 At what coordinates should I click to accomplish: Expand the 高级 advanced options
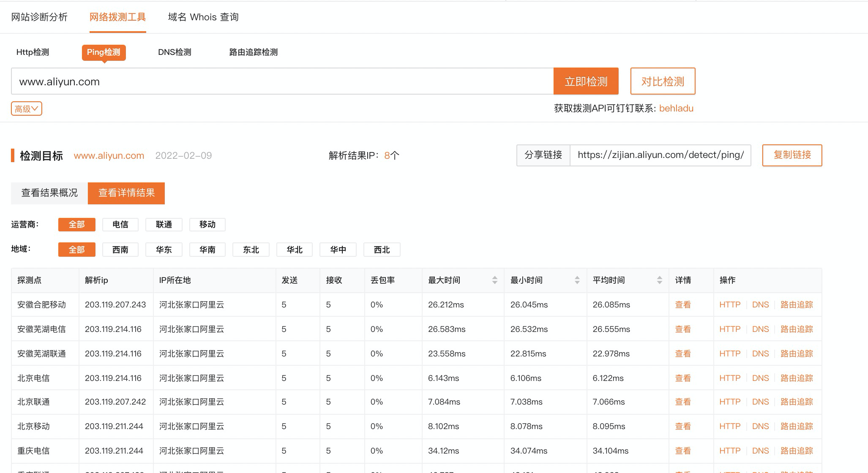coord(27,109)
